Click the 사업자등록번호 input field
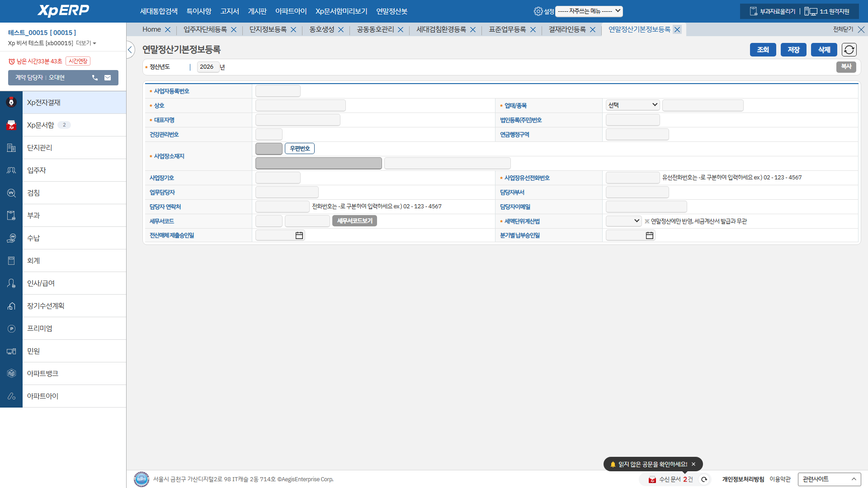The width and height of the screenshot is (868, 488). pyautogui.click(x=278, y=91)
